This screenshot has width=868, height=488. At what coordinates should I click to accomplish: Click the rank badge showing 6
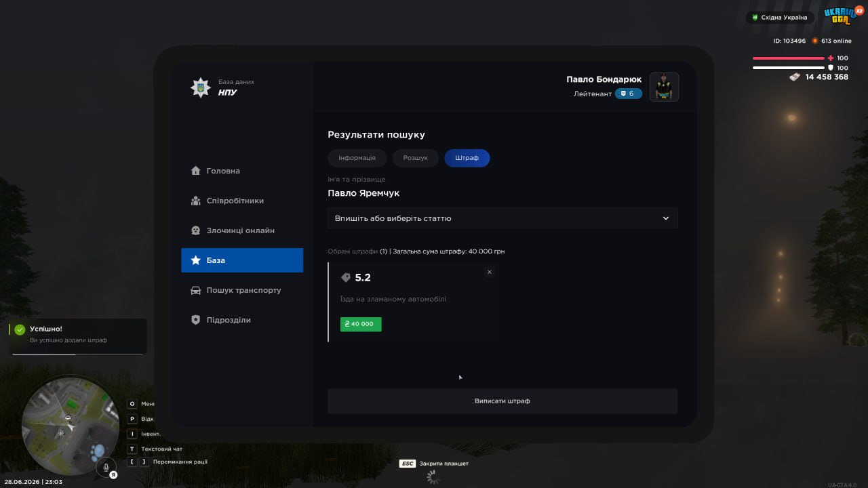[x=628, y=94]
